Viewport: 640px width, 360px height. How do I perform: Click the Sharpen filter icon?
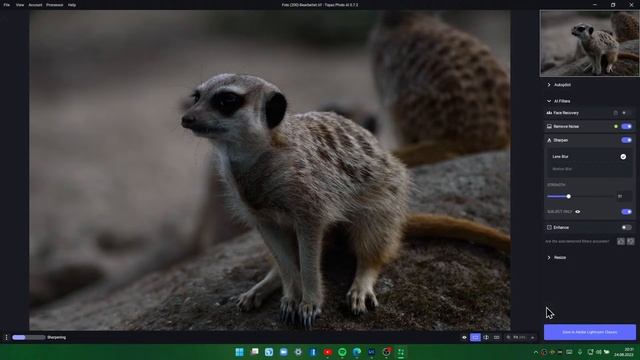tap(549, 140)
